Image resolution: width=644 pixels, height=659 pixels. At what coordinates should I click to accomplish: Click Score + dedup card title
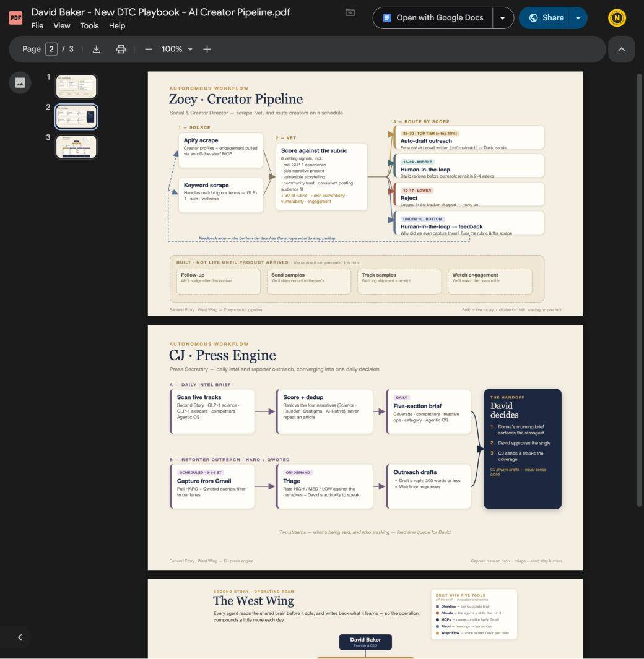[x=303, y=397]
